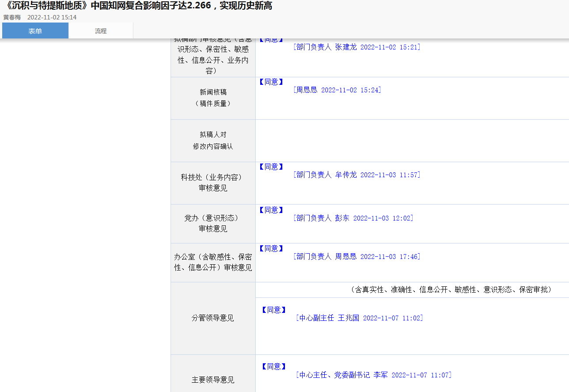This screenshot has width=569, height=392.
Task: Click 【同意】 in the 新闻核稿 row
Action: pos(271,82)
